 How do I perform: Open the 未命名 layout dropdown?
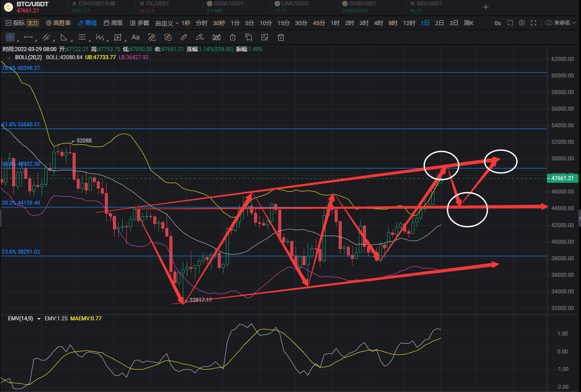point(561,23)
